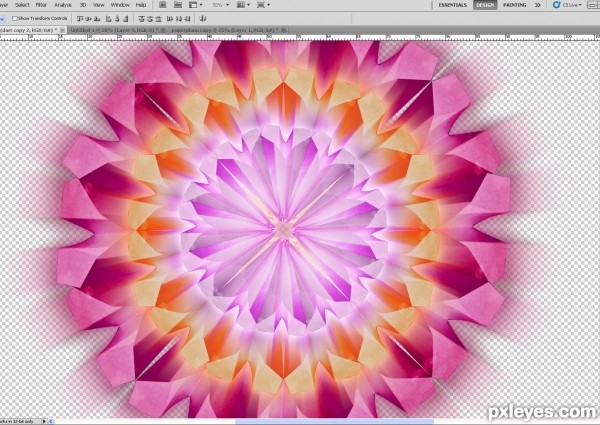Open the Window menu

point(120,5)
